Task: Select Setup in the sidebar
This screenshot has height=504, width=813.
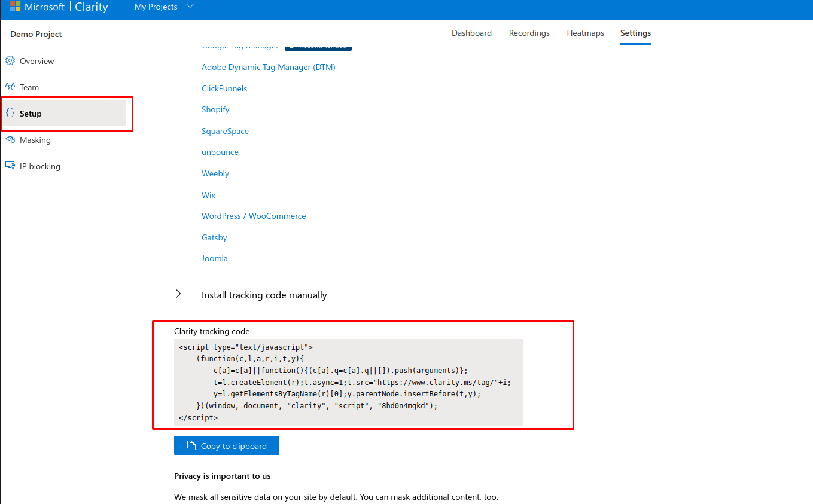Action: (x=63, y=114)
